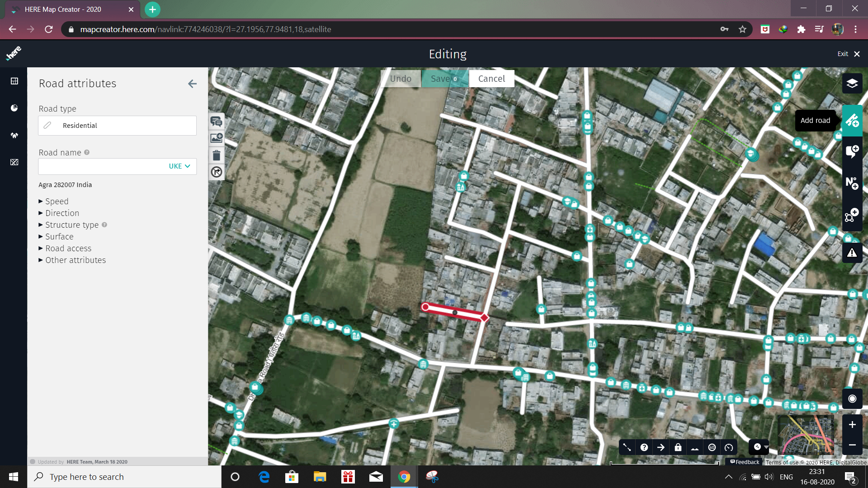Click the add photo icon
This screenshot has height=488, width=868.
217,138
